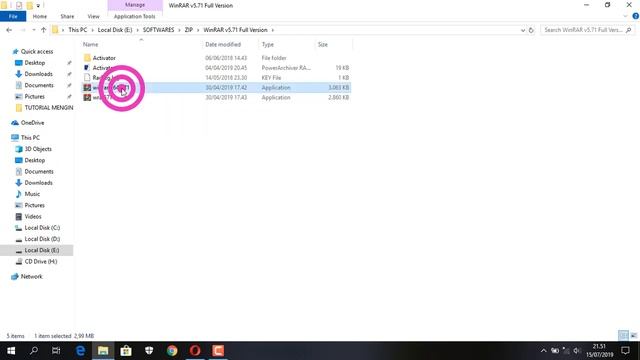640x360 pixels.
Task: Expand the chevron after Local Disk (E:) breadcrumb
Action: click(138, 30)
